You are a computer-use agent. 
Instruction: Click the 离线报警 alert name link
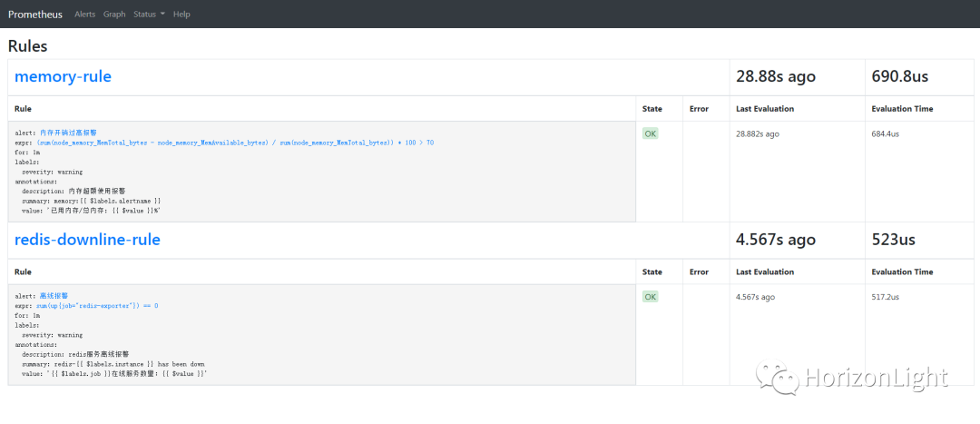(x=54, y=296)
